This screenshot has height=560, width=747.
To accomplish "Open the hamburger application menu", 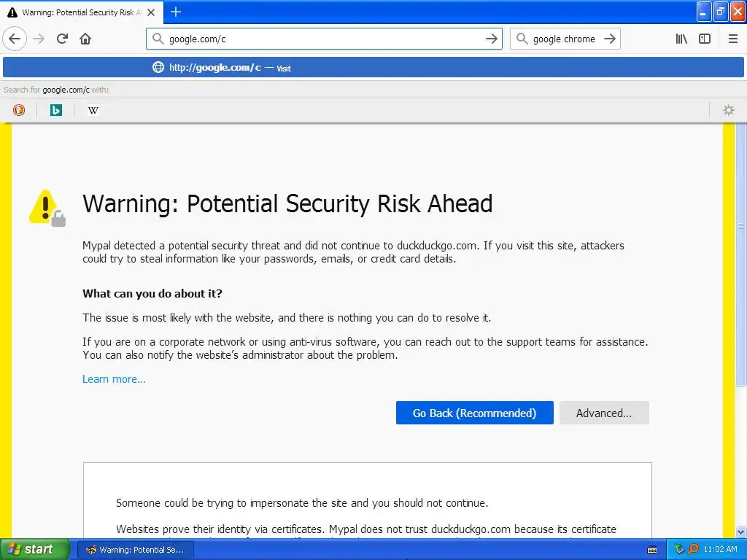I will coord(733,39).
